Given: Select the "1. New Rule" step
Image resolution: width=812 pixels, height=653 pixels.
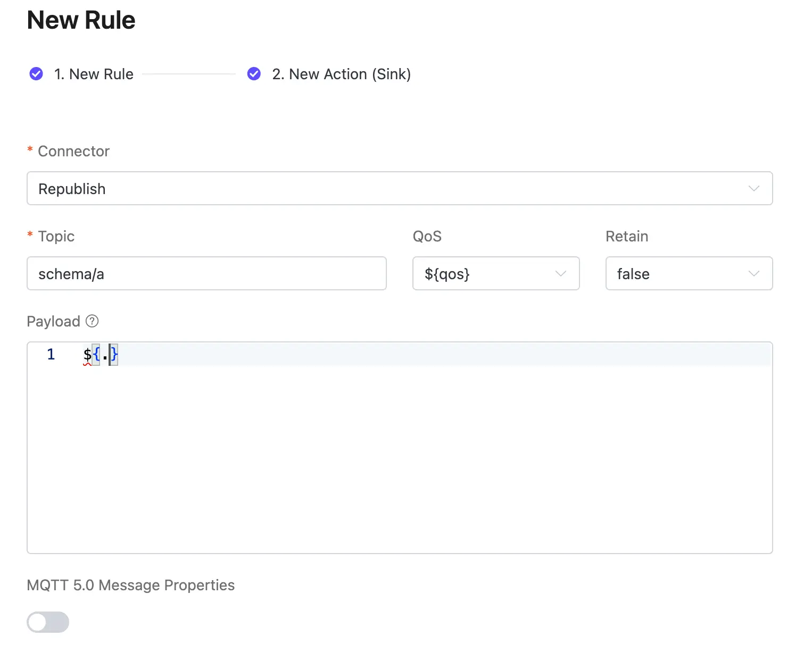Looking at the screenshot, I should (x=94, y=74).
